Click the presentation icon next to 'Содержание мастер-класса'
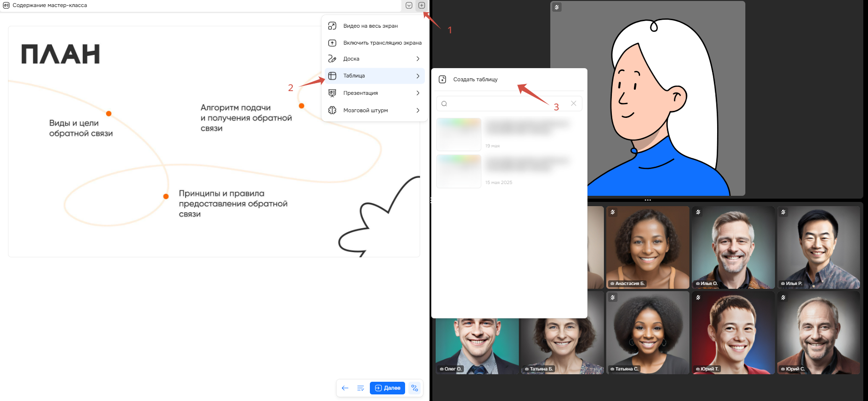This screenshot has height=401, width=868. pos(6,5)
